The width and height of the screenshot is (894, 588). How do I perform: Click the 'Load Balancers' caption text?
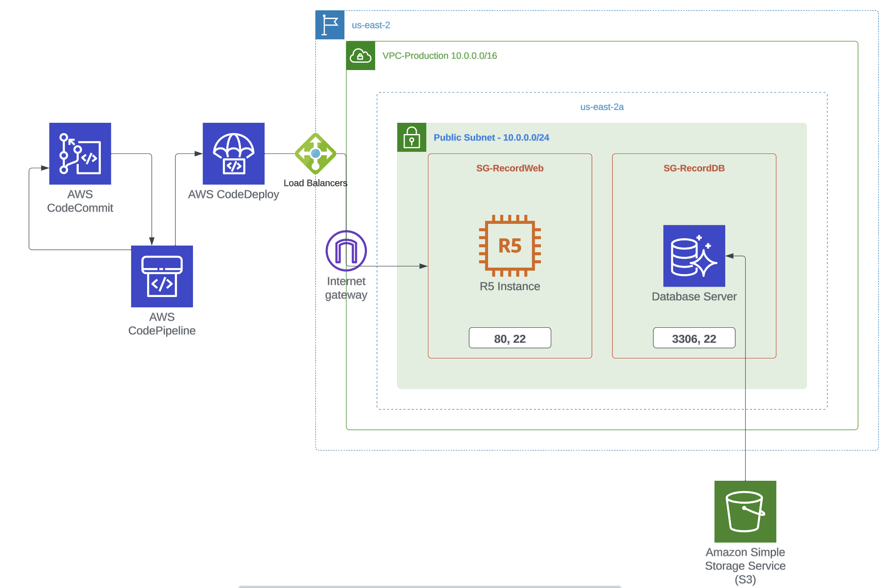315,183
